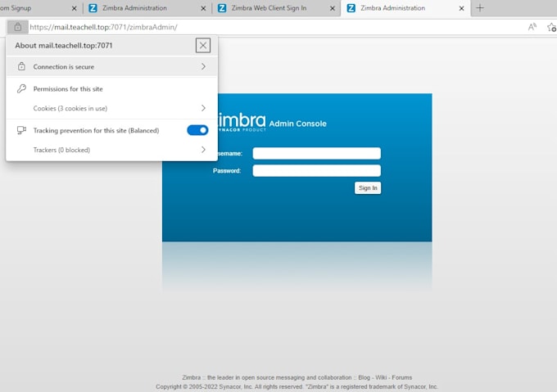
Task: Click into the Username input field
Action: [x=316, y=153]
